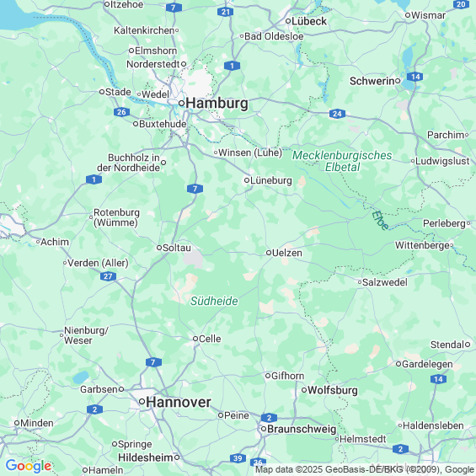Image resolution: width=476 pixels, height=476 pixels.
Task: Click the Lüneburg city marker
Action: coord(247,180)
